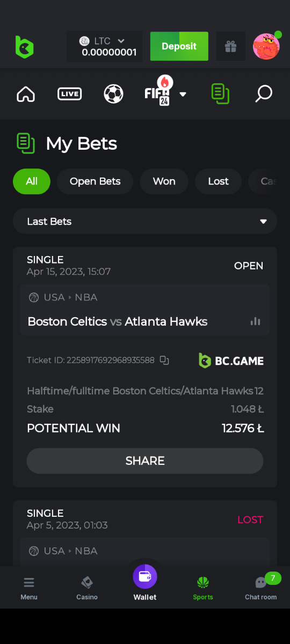The height and width of the screenshot is (644, 290).
Task: Select the soccer ball sports icon
Action: (113, 94)
